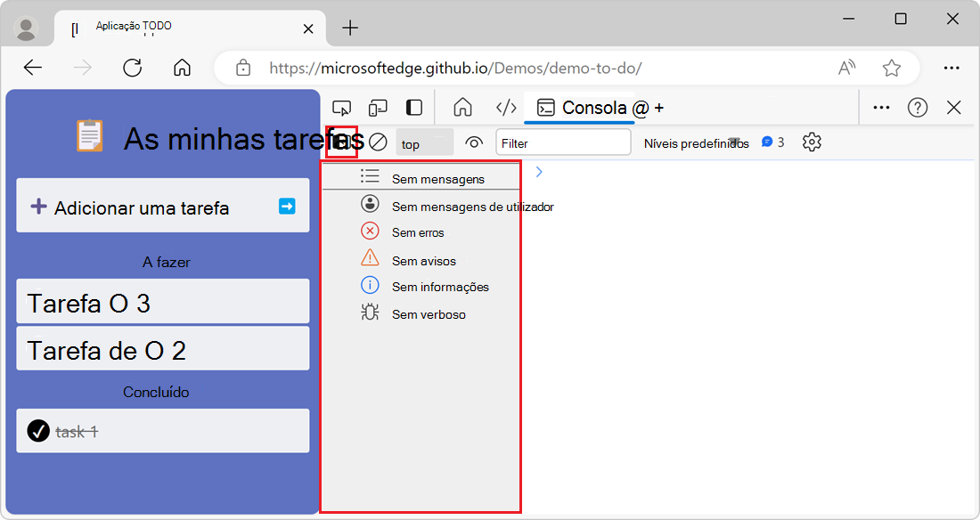The height and width of the screenshot is (520, 980).
Task: Reload the current page
Action: click(133, 68)
